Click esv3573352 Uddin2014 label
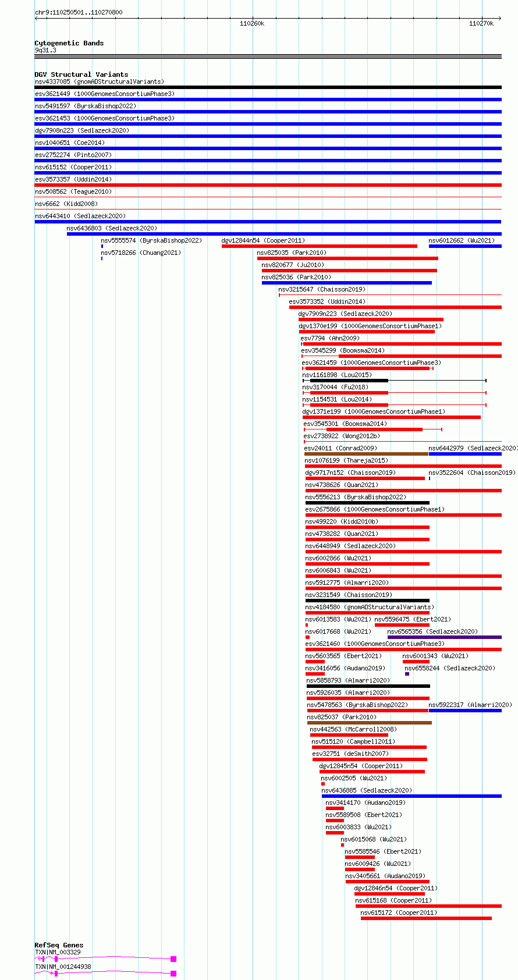Viewport: 518px width, 980px height. (x=327, y=301)
